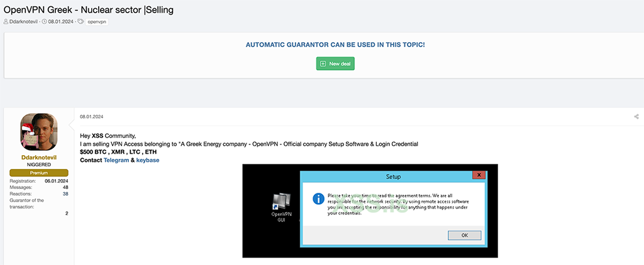This screenshot has width=644, height=265.
Task: Click the New deal button
Action: click(335, 63)
